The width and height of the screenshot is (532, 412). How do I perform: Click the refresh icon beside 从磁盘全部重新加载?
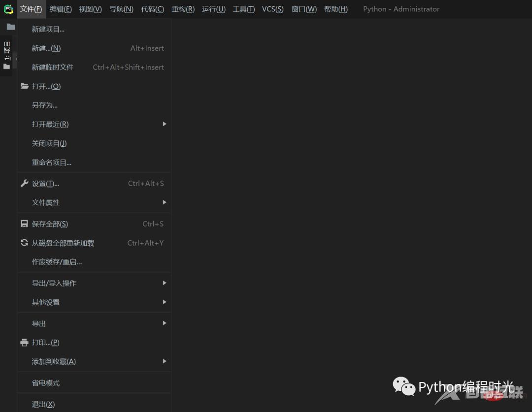click(x=25, y=243)
